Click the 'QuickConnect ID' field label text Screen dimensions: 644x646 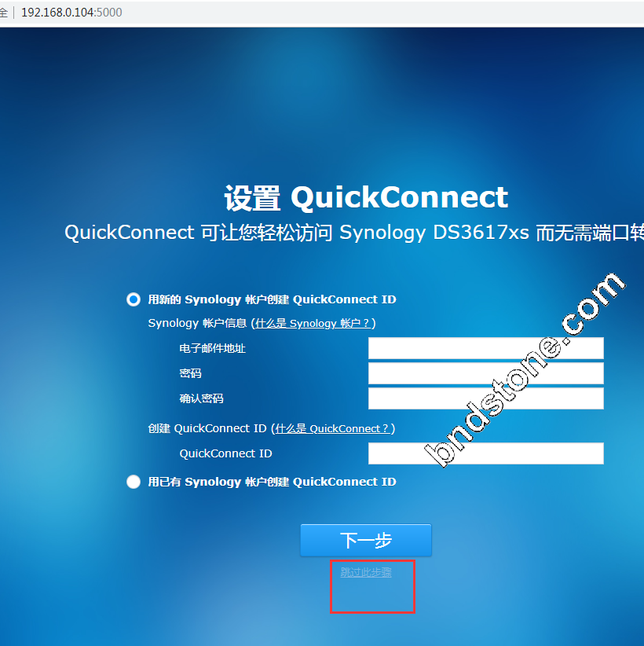click(225, 453)
